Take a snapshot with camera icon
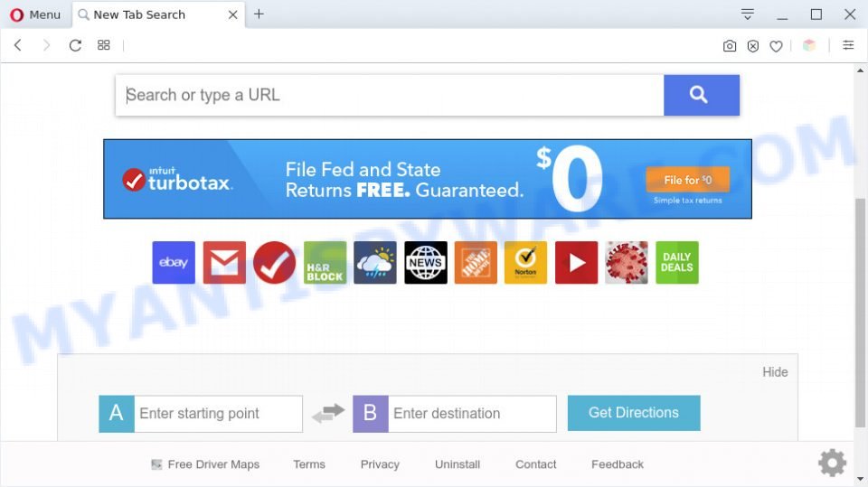The height and width of the screenshot is (487, 868). point(730,46)
